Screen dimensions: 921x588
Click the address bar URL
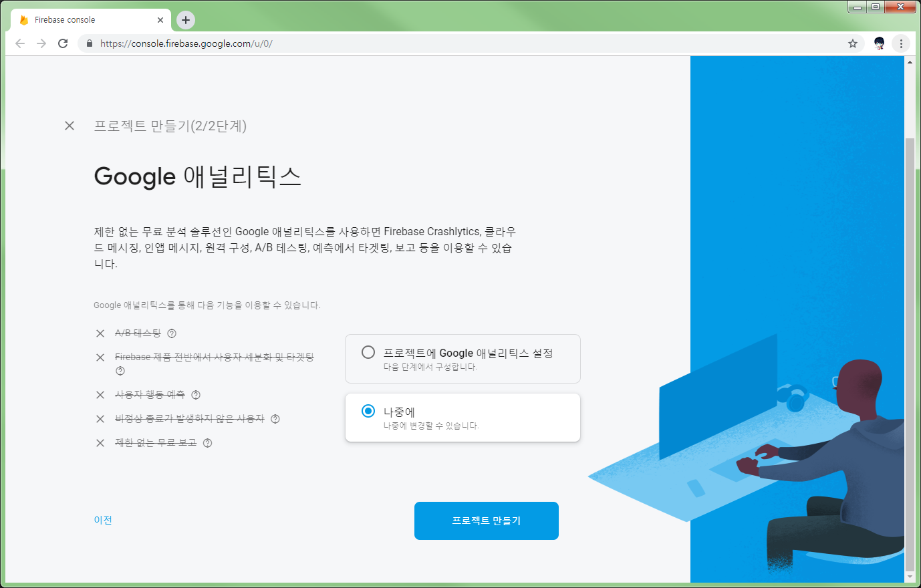click(x=186, y=43)
